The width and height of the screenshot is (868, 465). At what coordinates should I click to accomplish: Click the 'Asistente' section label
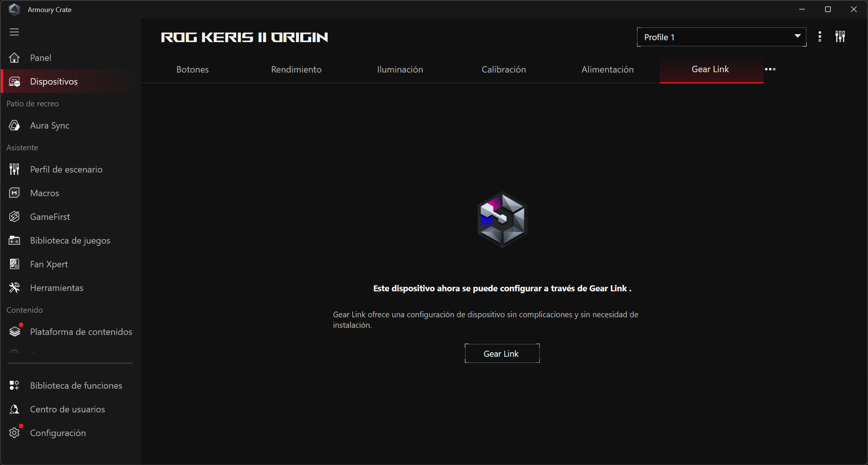22,148
